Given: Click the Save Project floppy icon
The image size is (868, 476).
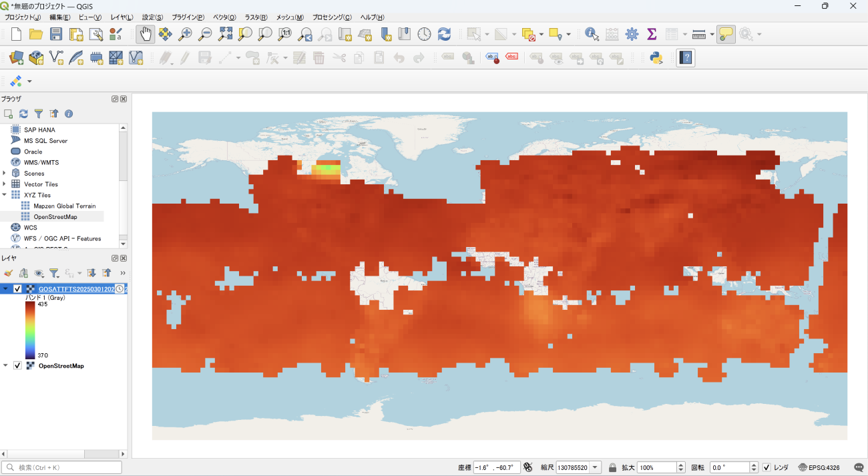Looking at the screenshot, I should point(56,34).
